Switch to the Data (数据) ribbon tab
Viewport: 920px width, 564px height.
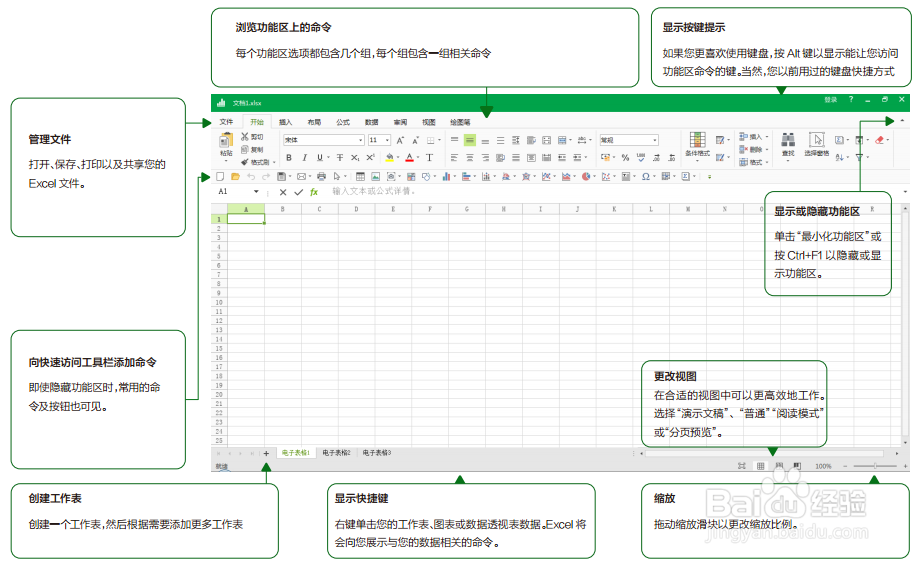[x=371, y=122]
